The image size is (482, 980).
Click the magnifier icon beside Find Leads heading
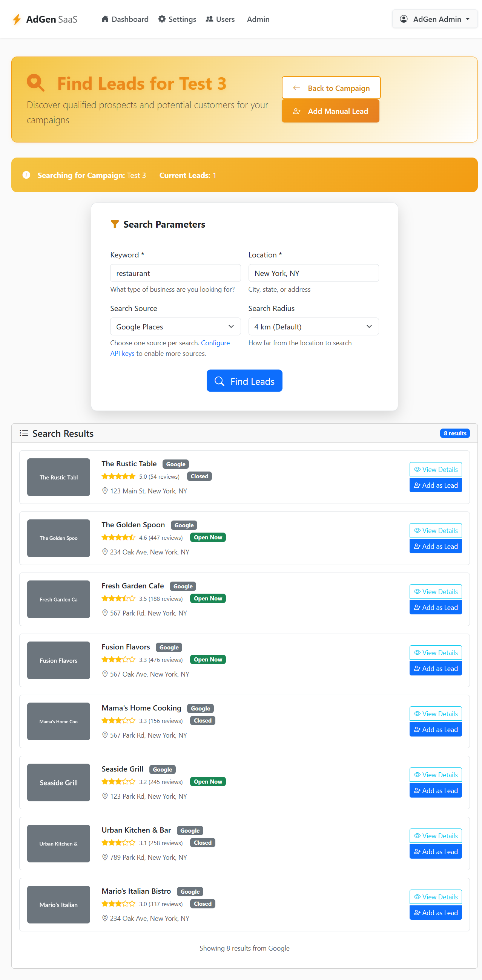pyautogui.click(x=36, y=83)
